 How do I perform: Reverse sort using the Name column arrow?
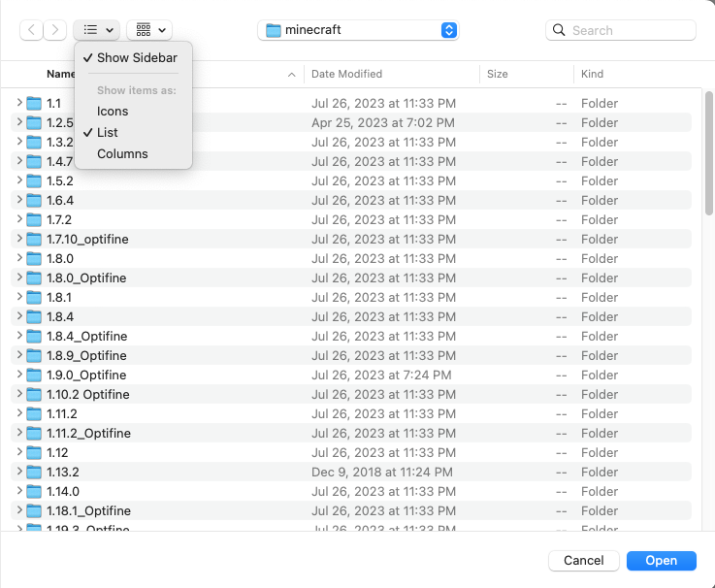pos(292,75)
